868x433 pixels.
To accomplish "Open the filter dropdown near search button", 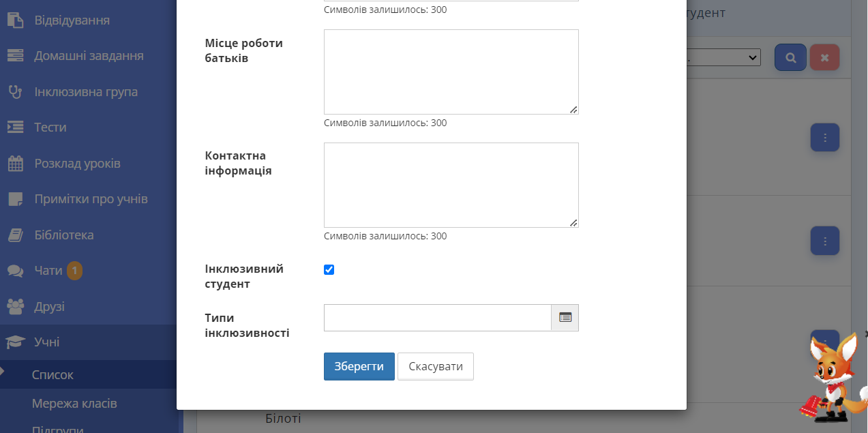I will pyautogui.click(x=723, y=58).
